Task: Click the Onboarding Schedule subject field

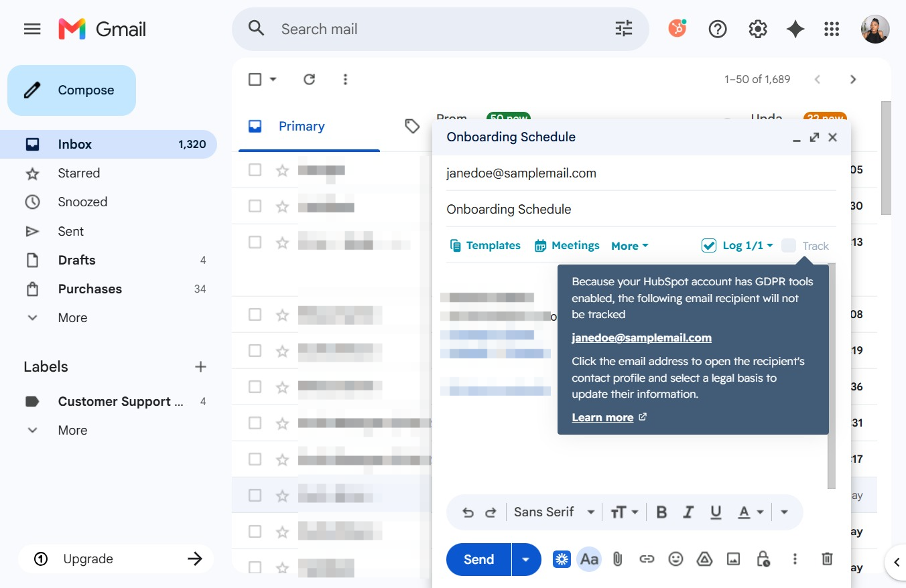Action: 641,210
